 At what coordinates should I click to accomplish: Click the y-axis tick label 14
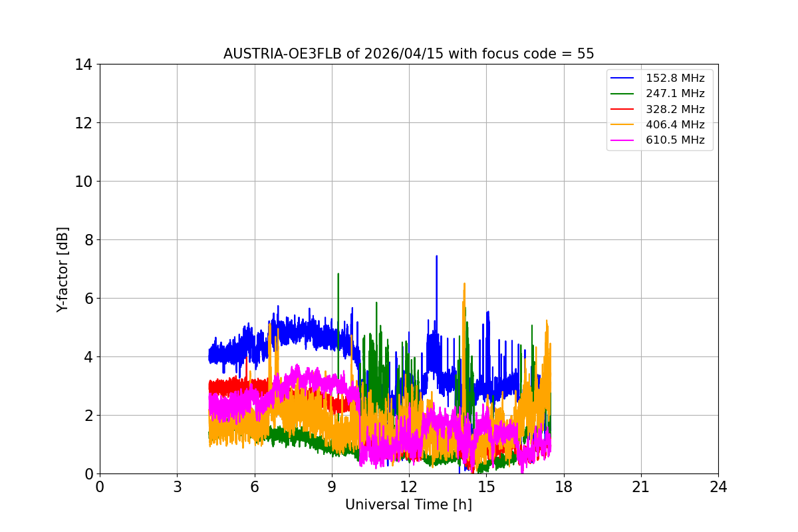coord(83,65)
